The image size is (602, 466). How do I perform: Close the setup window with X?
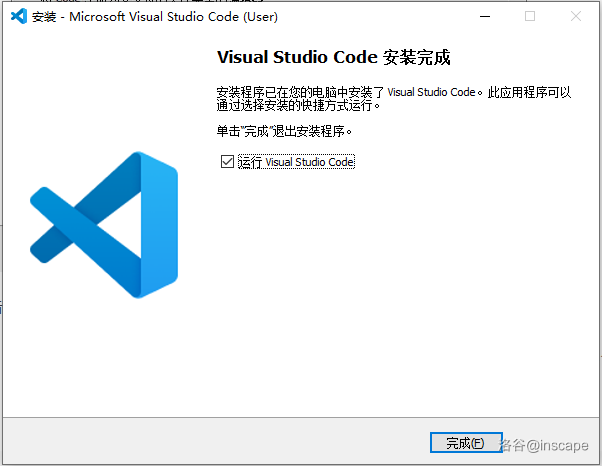(576, 16)
